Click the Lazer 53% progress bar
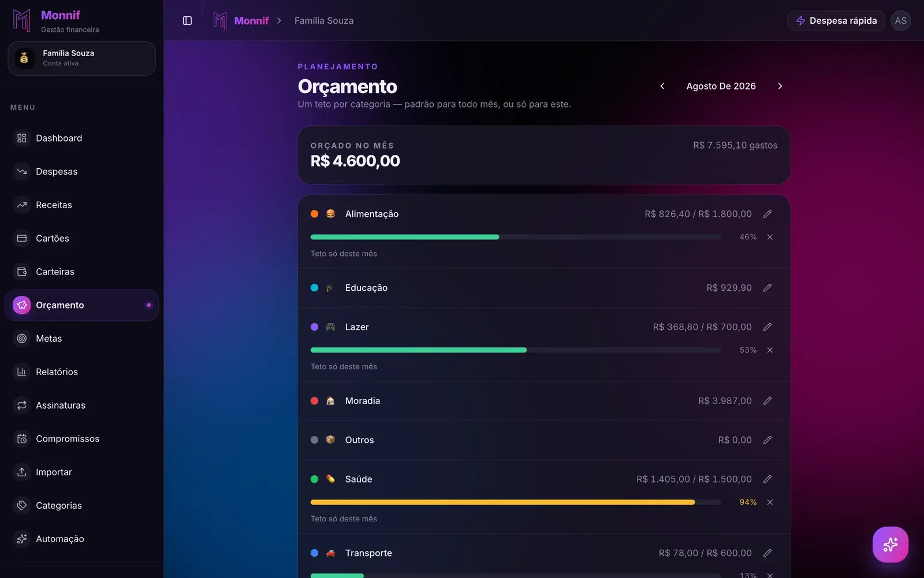The image size is (924, 578). pos(516,350)
